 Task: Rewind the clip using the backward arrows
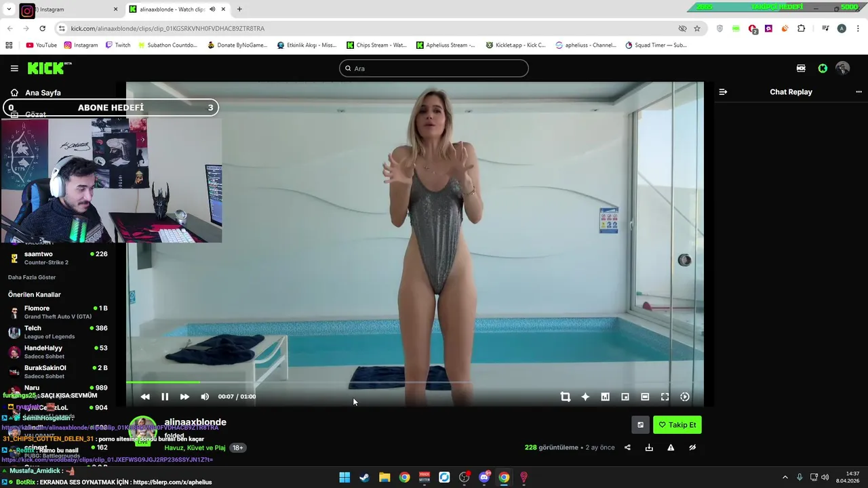pos(145,396)
